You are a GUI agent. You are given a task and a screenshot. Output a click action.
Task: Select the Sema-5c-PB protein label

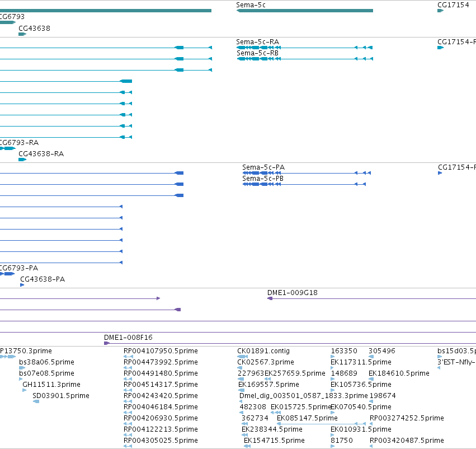tap(263, 179)
